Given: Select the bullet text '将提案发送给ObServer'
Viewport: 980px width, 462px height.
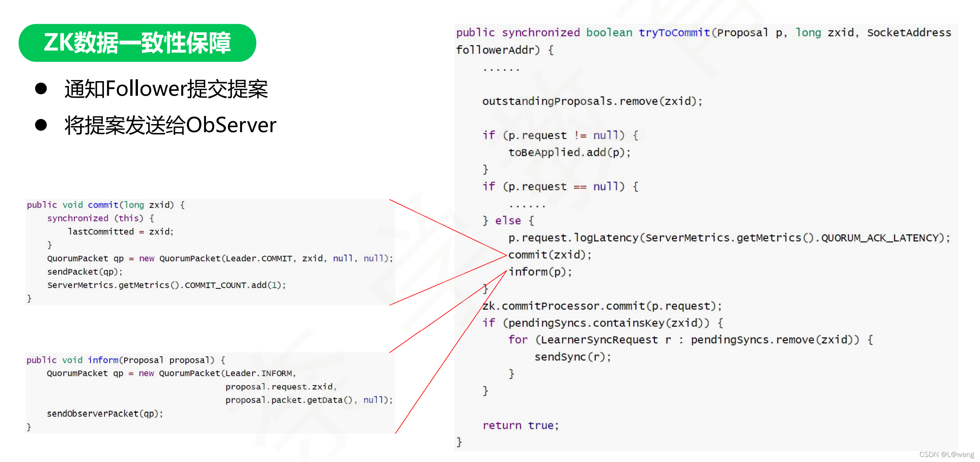Looking at the screenshot, I should (170, 125).
